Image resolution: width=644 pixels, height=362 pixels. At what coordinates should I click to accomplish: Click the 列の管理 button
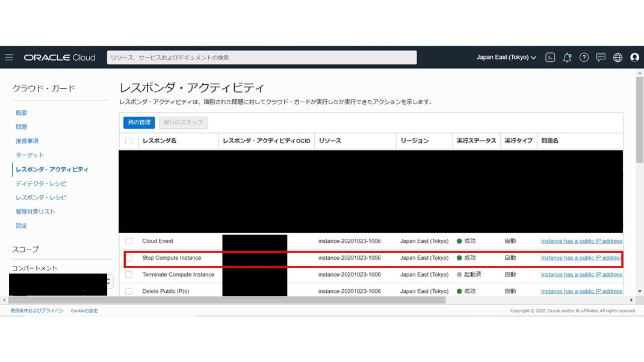tap(139, 122)
